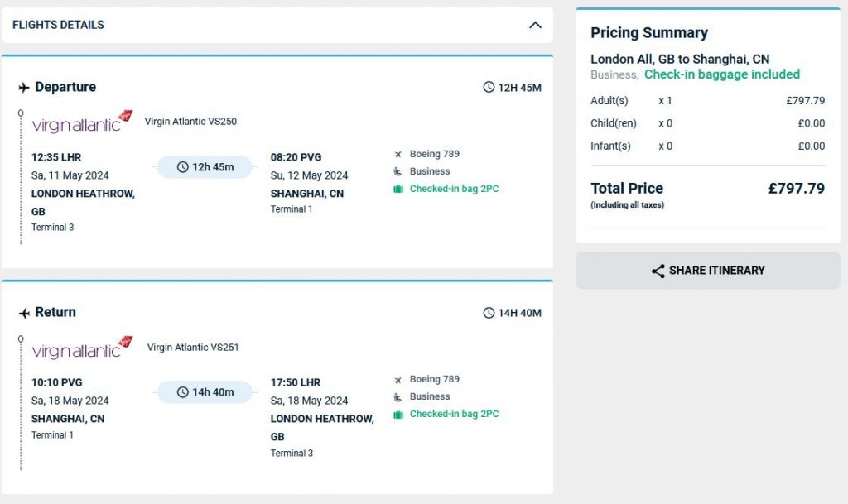Click the Virgin Atlantic logo for VS251

coord(82,348)
